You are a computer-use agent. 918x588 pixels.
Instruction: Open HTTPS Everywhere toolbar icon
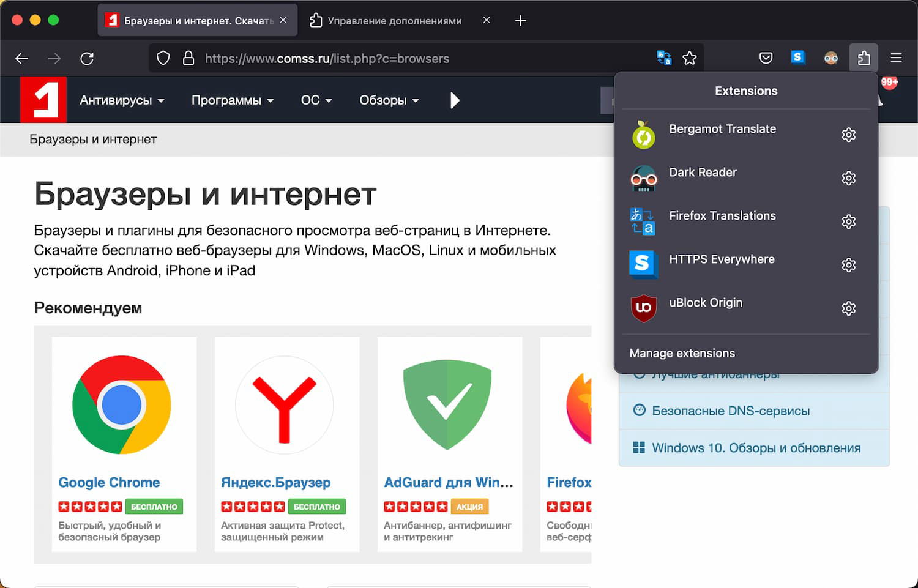pos(798,58)
